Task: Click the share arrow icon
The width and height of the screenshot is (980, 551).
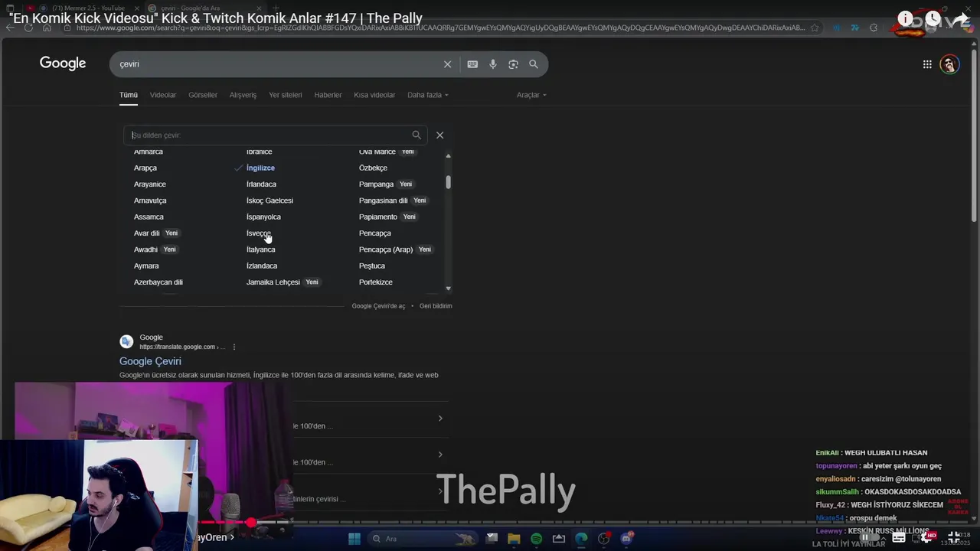Action: [962, 18]
